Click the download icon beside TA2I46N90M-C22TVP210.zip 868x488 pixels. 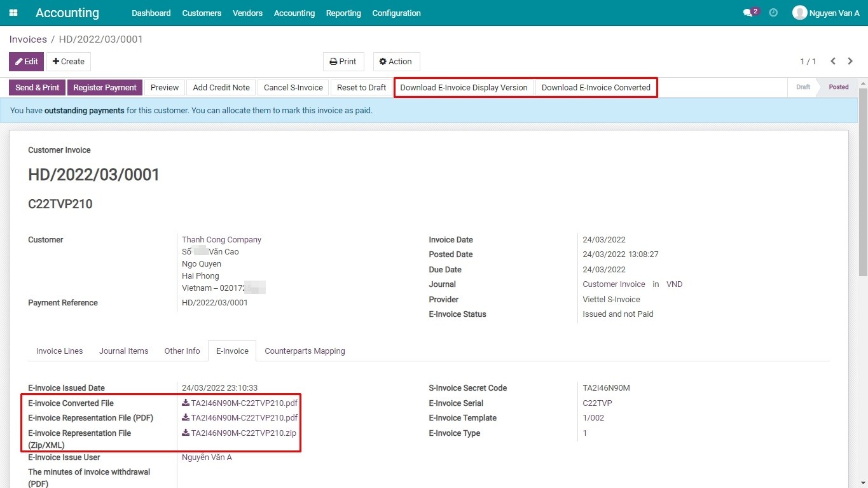[186, 433]
